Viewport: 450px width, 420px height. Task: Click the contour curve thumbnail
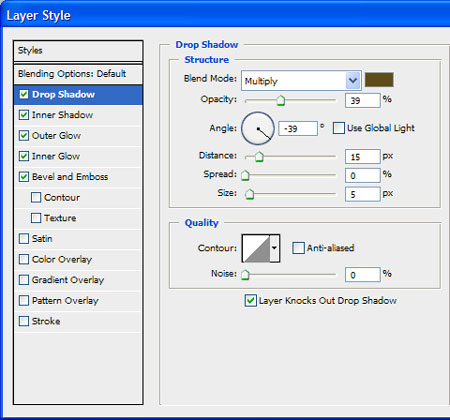256,248
